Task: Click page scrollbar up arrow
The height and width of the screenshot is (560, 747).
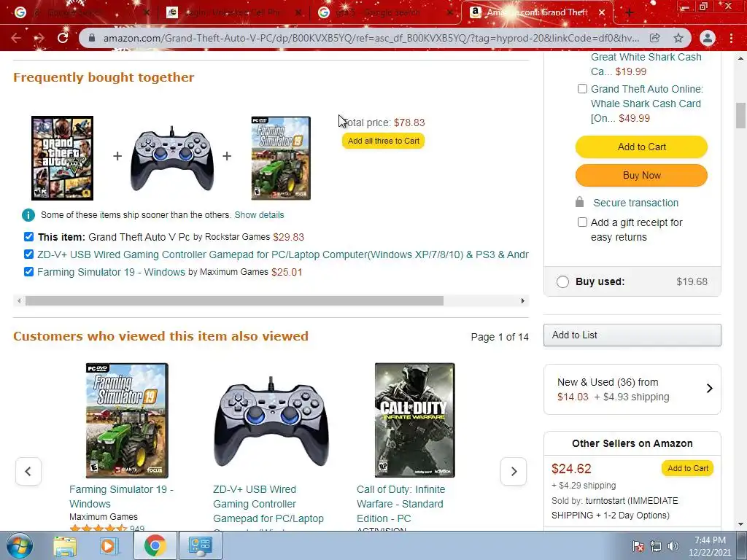Action: coord(741,58)
